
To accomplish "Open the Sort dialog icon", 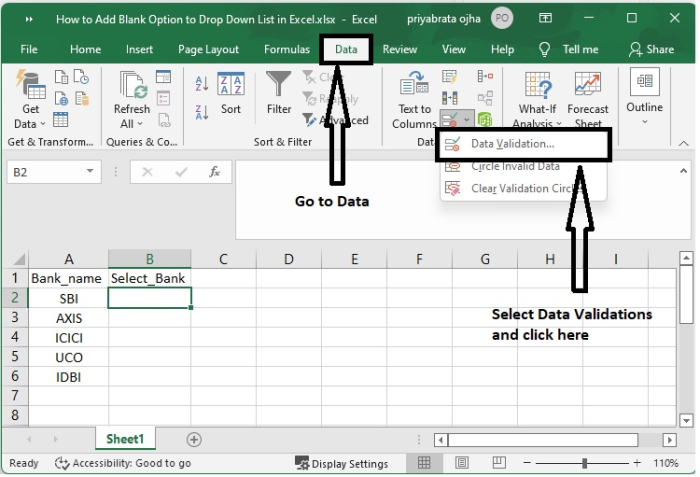I will (x=231, y=84).
